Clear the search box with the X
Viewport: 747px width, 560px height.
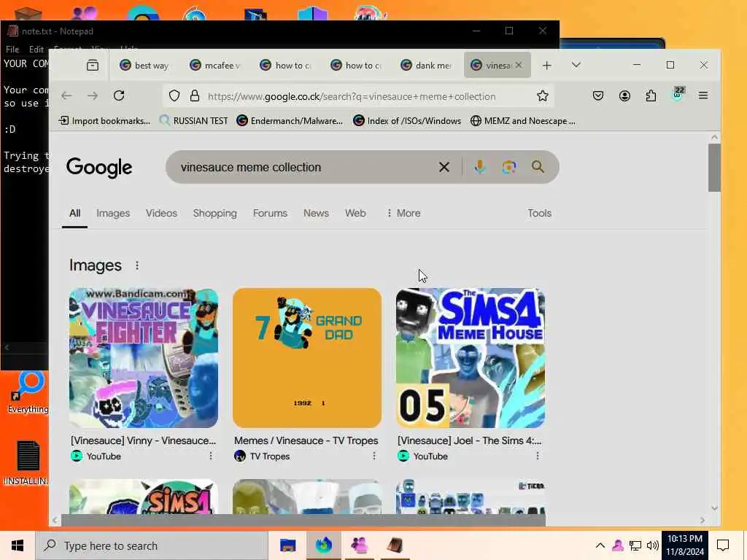point(444,167)
